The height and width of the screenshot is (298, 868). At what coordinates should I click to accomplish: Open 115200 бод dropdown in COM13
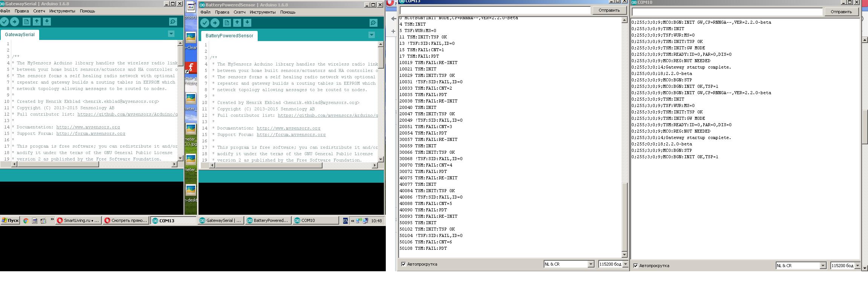pos(613,264)
